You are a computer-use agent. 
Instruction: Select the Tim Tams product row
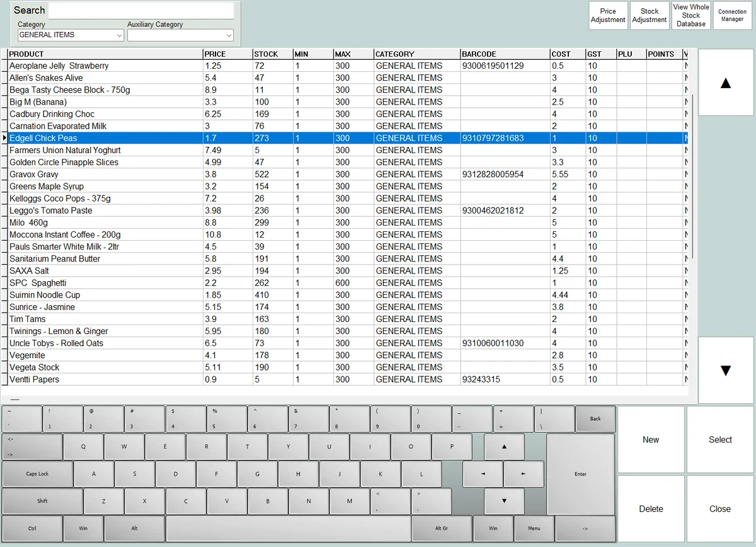pos(345,319)
